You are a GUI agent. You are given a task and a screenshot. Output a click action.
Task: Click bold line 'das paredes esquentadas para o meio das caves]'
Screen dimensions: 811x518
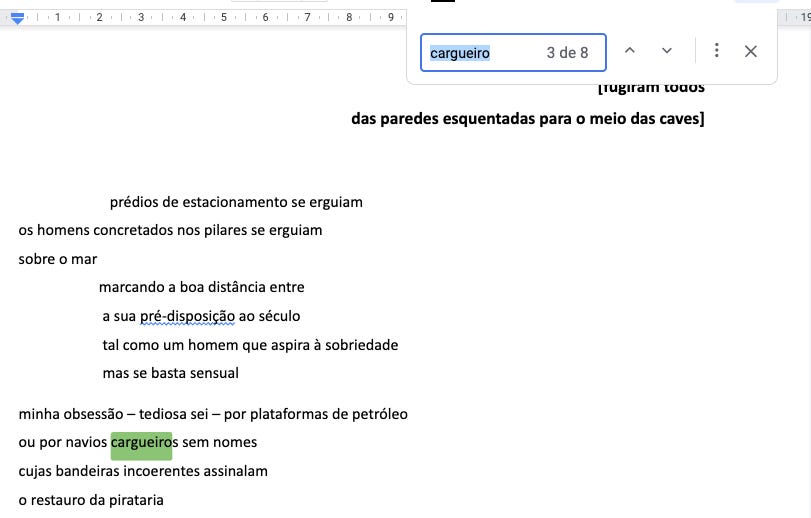[528, 118]
